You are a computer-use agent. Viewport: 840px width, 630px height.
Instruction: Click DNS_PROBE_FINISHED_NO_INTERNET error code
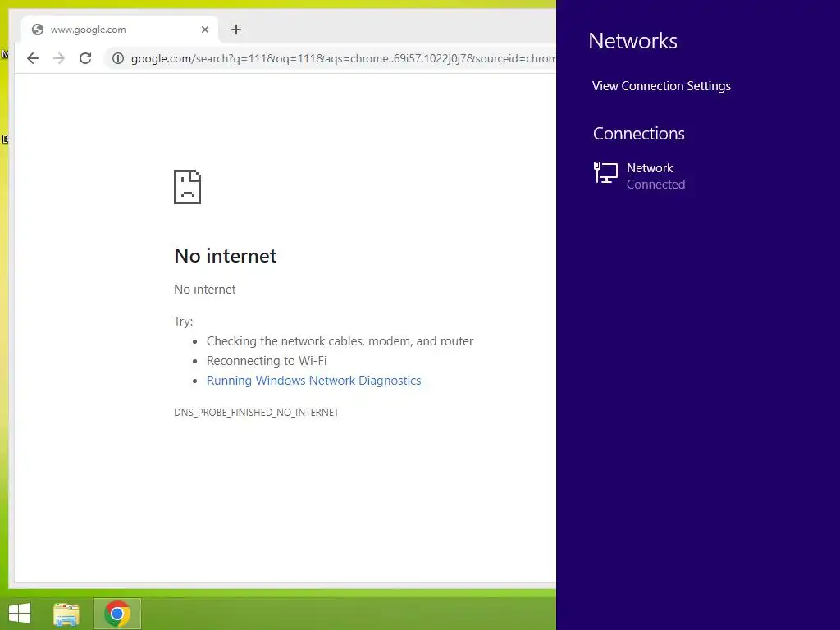pyautogui.click(x=256, y=413)
